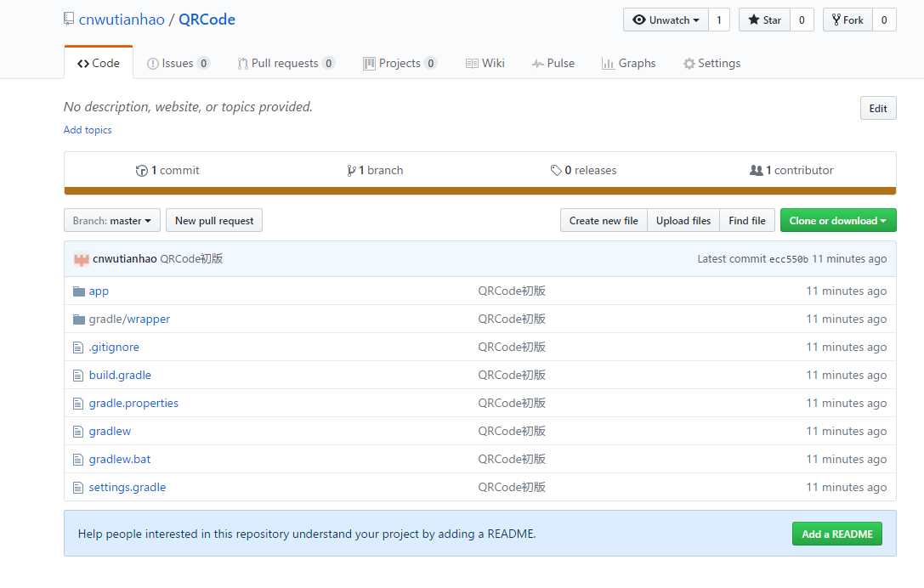Click cnwutianhao author name in commit bar
The image size is (924, 588).
124,259
